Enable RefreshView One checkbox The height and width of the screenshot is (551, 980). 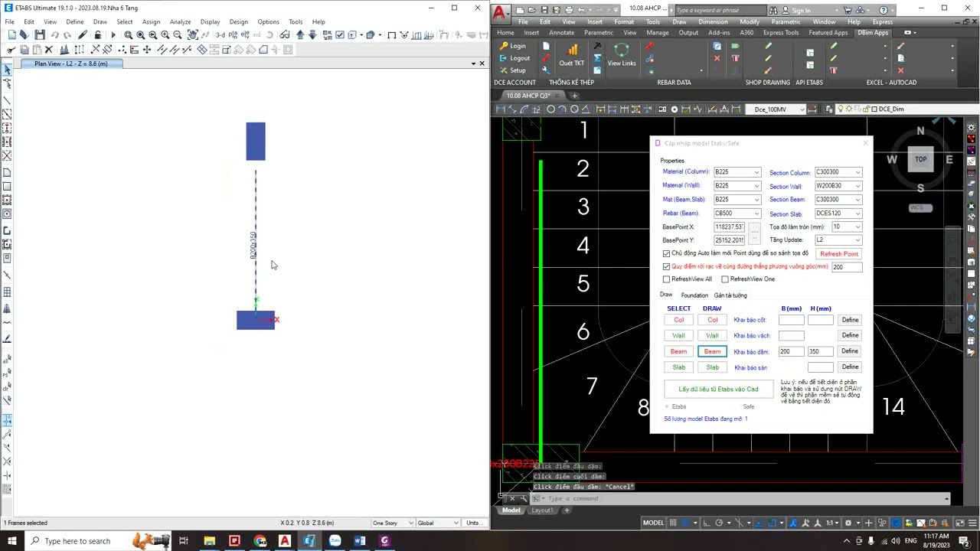(725, 279)
